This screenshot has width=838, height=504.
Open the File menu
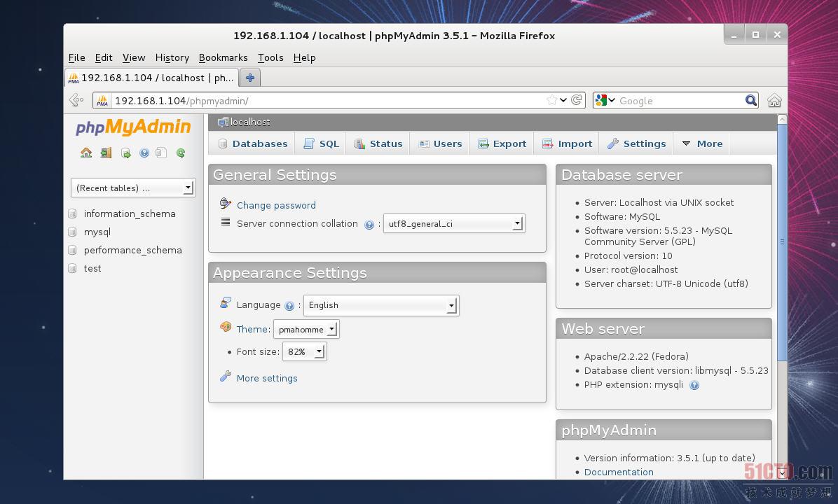pos(76,57)
